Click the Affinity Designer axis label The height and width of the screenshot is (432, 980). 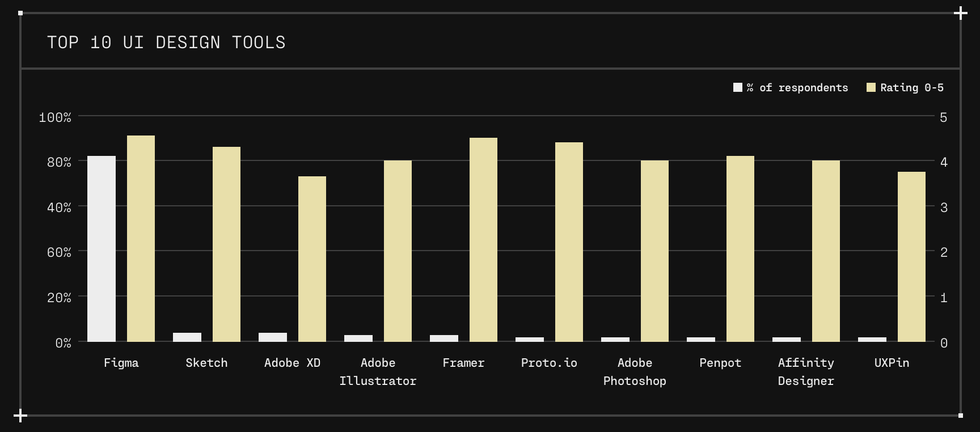806,372
